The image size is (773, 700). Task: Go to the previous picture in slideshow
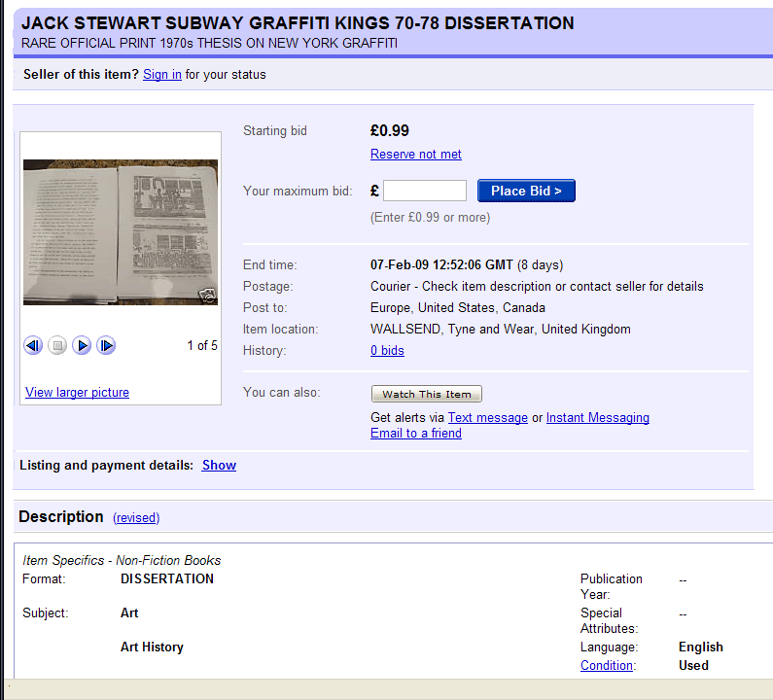point(33,345)
